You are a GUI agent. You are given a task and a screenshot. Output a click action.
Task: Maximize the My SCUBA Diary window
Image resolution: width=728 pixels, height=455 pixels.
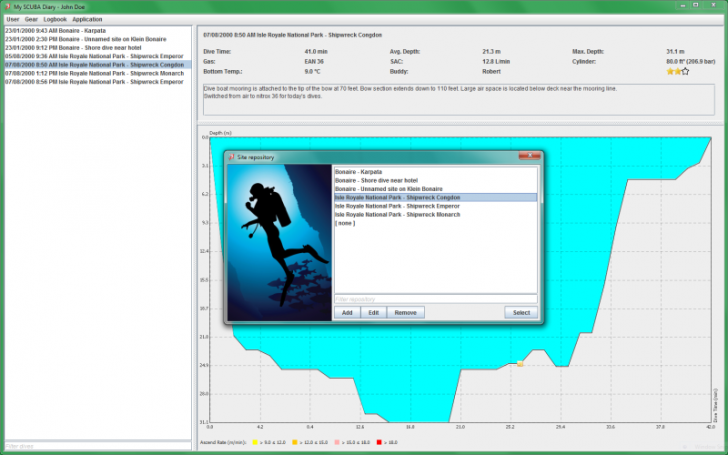click(x=696, y=5)
